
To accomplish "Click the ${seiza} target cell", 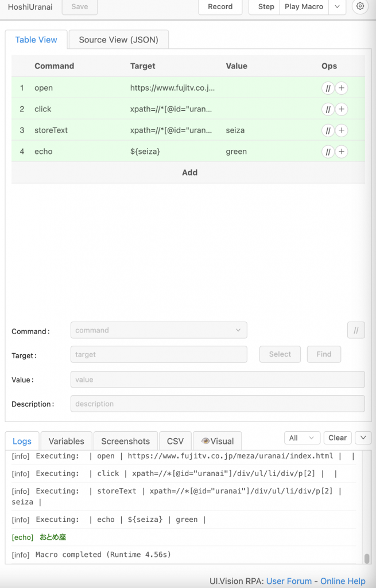I will 145,152.
